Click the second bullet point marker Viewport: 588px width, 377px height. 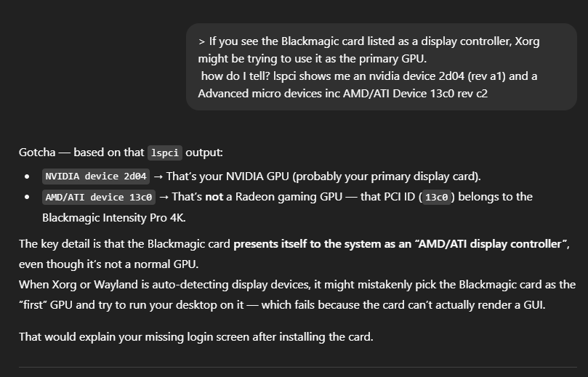click(x=27, y=197)
